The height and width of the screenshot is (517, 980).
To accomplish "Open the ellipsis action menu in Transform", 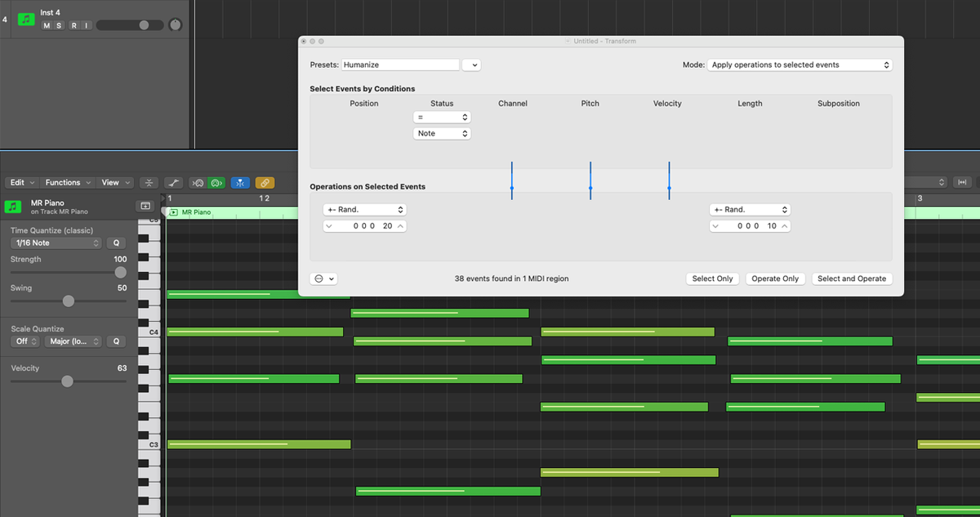I will (324, 279).
